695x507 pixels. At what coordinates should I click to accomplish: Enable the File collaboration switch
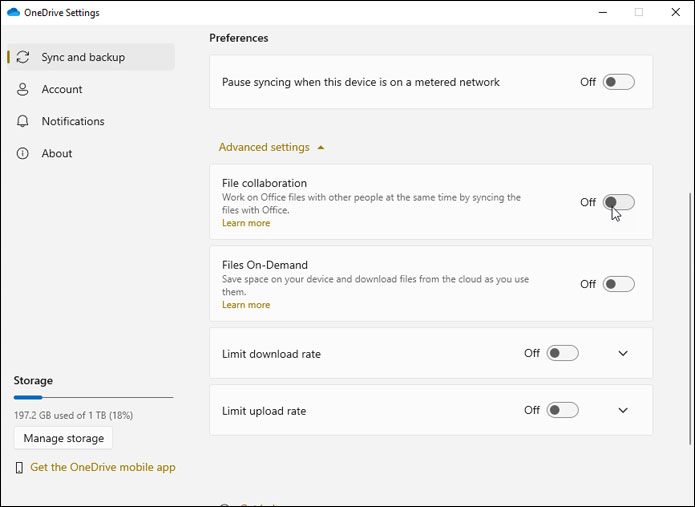tap(618, 202)
